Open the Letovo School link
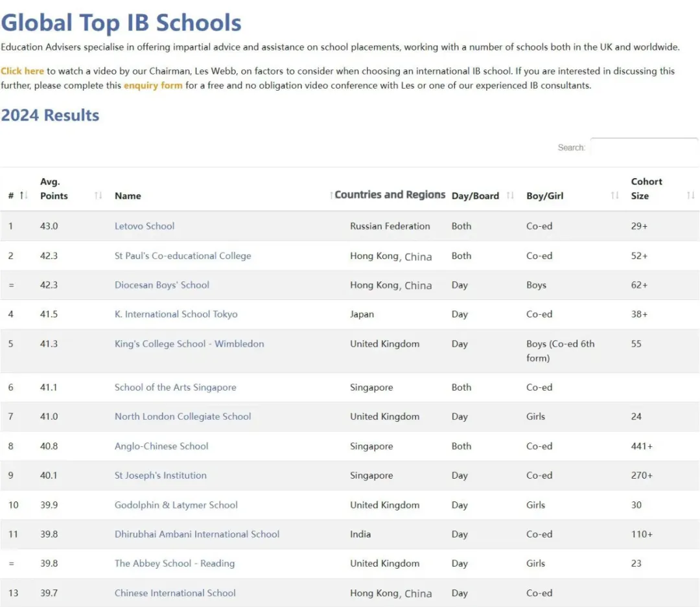Screen dimensions: 700x607 [145, 226]
